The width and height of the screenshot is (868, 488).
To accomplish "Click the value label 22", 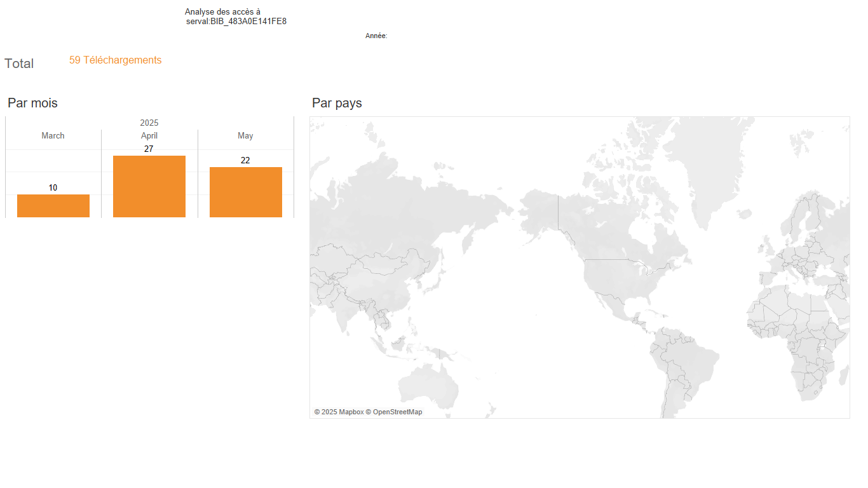I will (x=245, y=160).
